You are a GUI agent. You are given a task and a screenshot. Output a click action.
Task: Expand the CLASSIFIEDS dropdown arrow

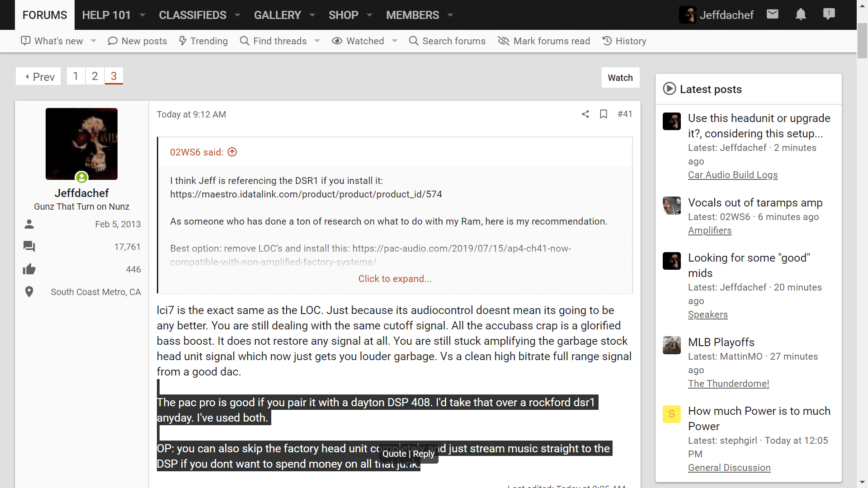tap(237, 15)
